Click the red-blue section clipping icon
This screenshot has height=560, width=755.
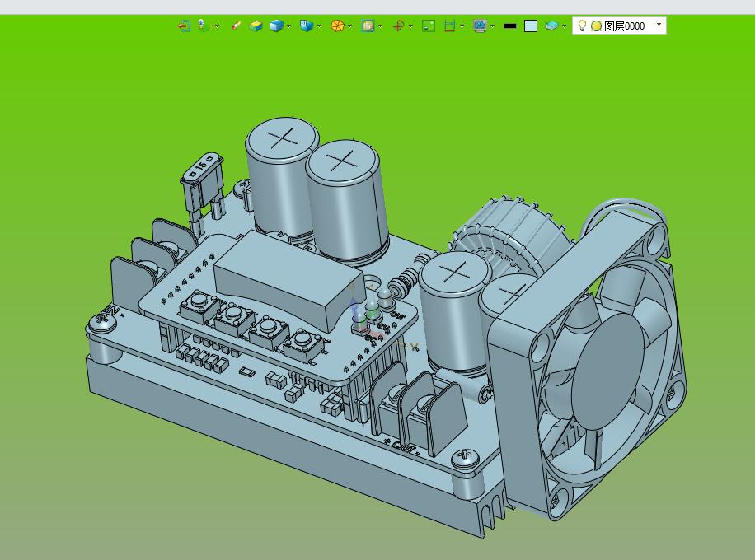click(x=450, y=26)
